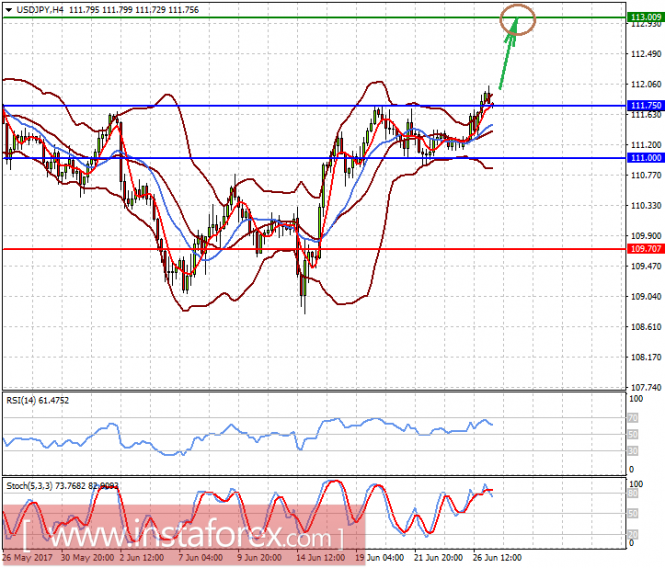Click the 7 Jun 04:00 time label
Screen dimensions: 665x568
coord(202,557)
